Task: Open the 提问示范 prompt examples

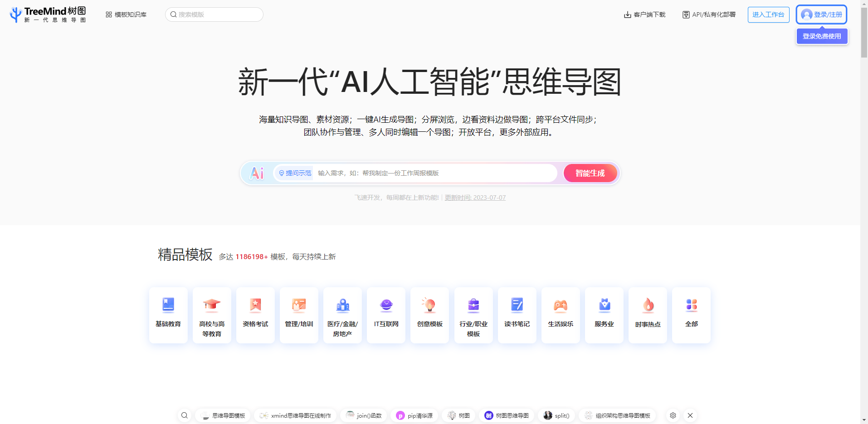Action: pyautogui.click(x=293, y=173)
